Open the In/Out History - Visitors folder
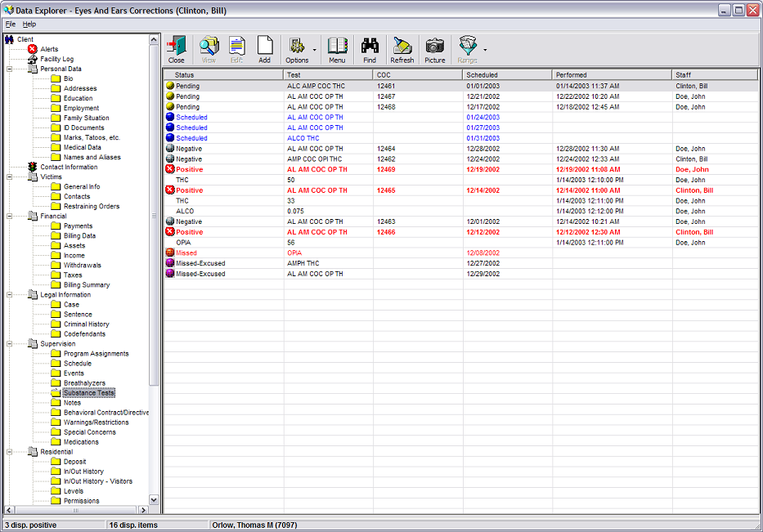 98,481
